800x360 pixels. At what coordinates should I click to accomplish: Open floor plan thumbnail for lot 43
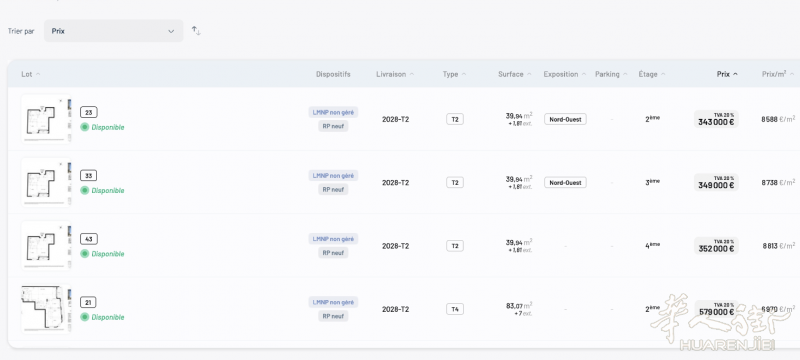[46, 245]
